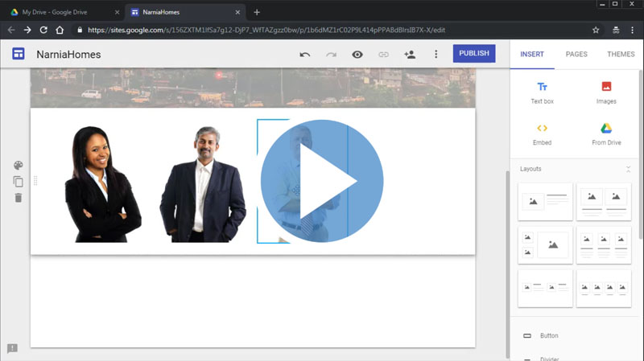Select the image of the woman in suit
Viewport: 644px width, 361px height.
coord(105,183)
